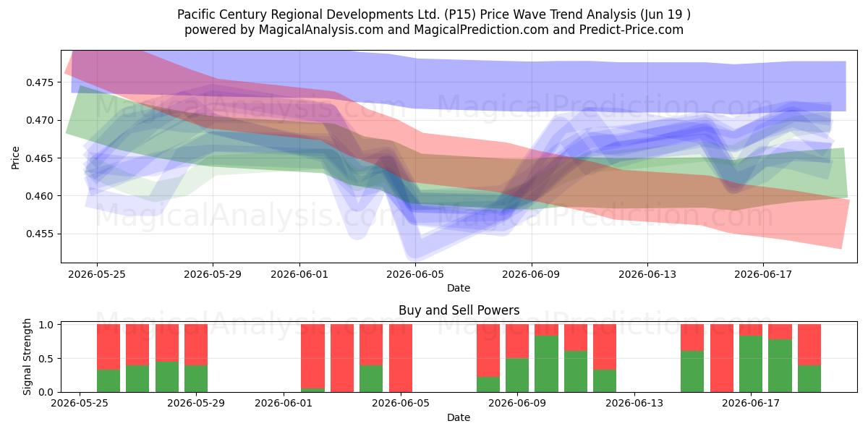This screenshot has height=434, width=868.
Task: Click the chart title mentioning Pacific Century Regional Developments
Action: click(x=434, y=14)
